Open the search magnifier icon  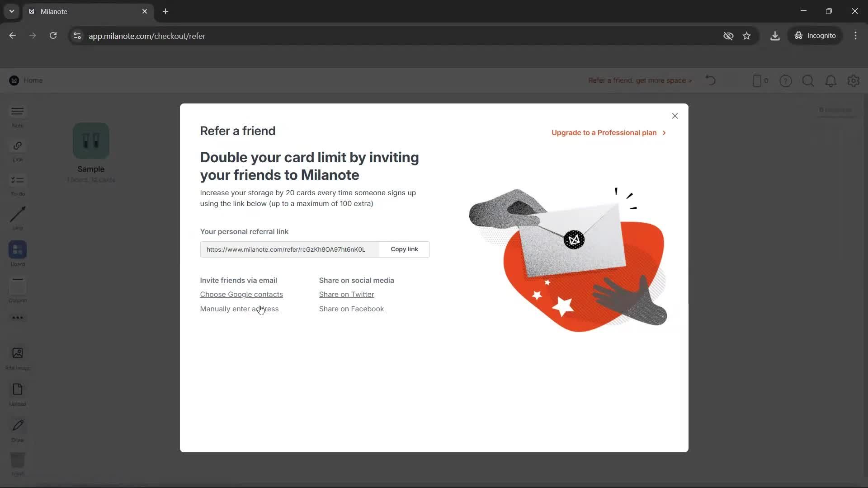pos(808,81)
